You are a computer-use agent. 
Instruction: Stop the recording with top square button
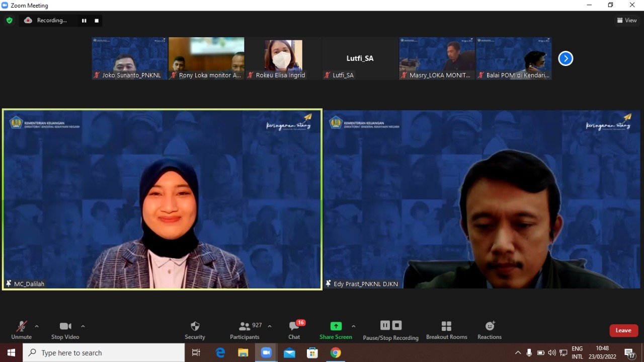click(97, 21)
